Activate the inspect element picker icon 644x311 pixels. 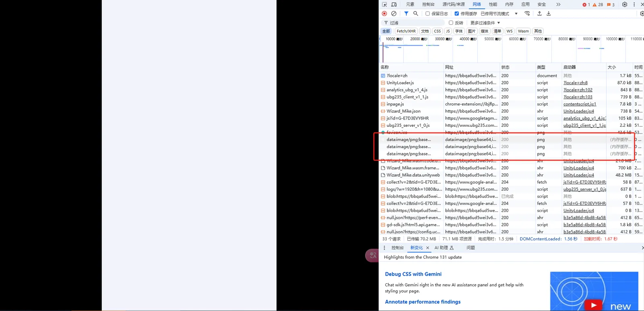[384, 4]
